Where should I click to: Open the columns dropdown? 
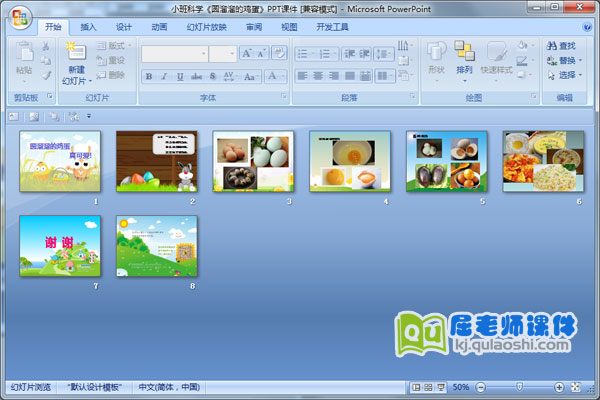pos(385,76)
